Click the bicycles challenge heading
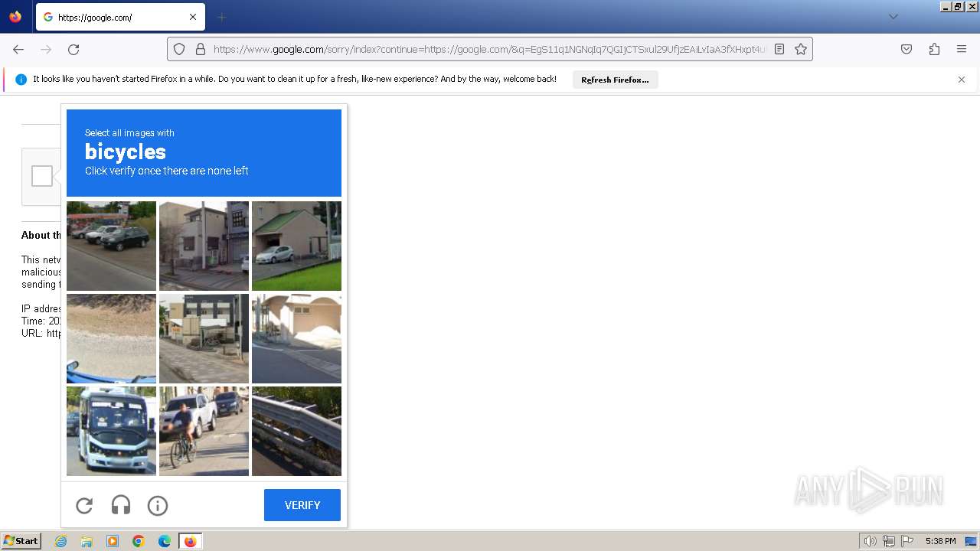Image resolution: width=980 pixels, height=551 pixels. tap(126, 152)
